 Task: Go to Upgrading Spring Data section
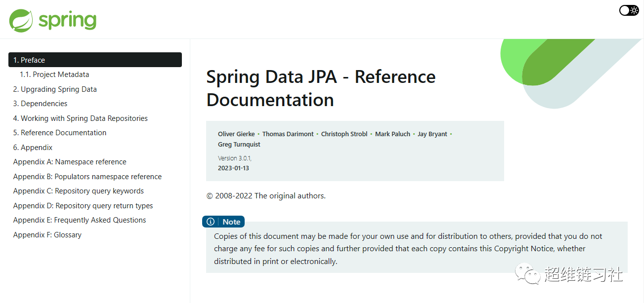click(x=55, y=89)
